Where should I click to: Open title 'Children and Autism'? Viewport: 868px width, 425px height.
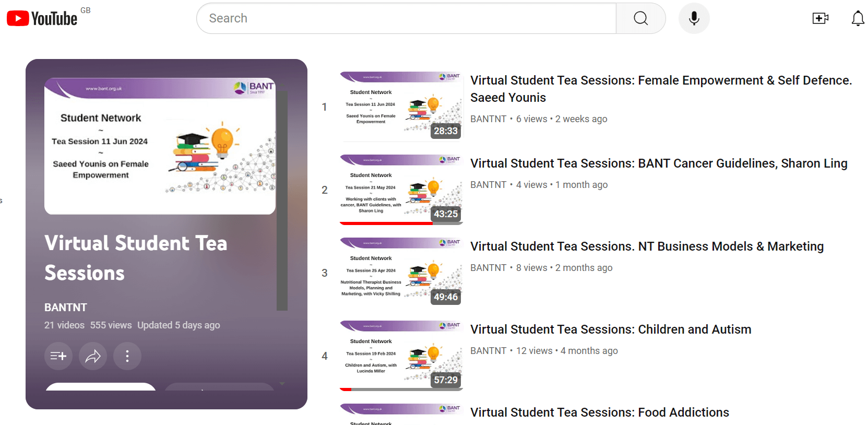pyautogui.click(x=611, y=329)
